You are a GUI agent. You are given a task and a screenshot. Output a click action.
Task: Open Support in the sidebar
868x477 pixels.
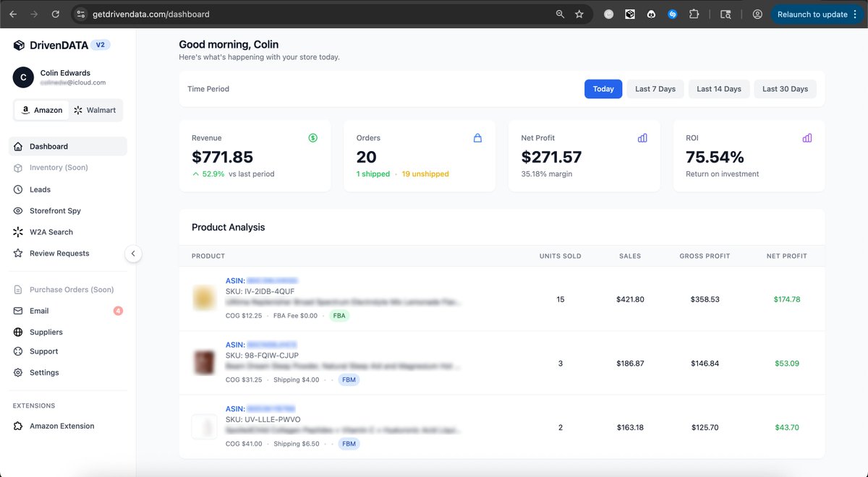pyautogui.click(x=68, y=351)
